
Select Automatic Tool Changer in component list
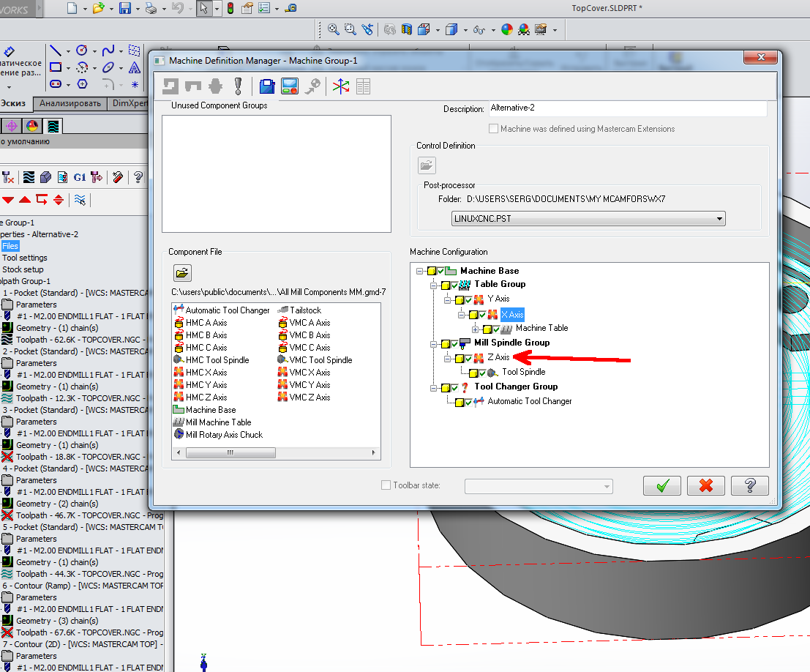click(x=222, y=310)
